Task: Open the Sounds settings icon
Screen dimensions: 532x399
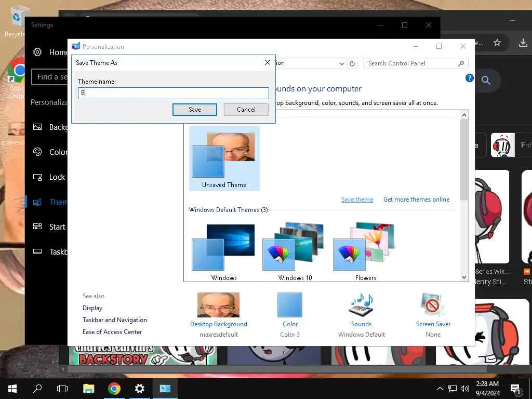Action: [362, 304]
